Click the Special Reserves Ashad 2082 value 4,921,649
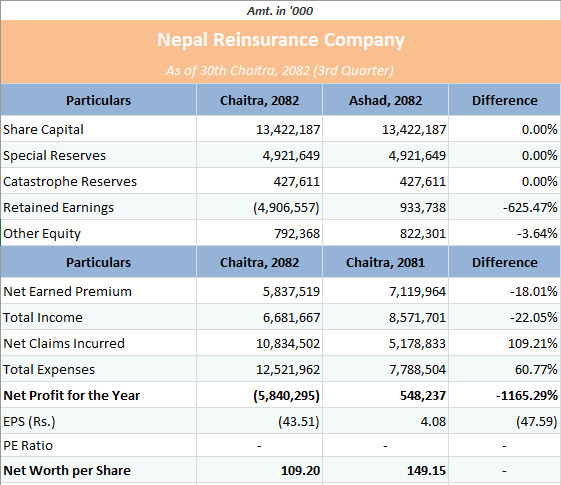561x485 pixels. 417,156
